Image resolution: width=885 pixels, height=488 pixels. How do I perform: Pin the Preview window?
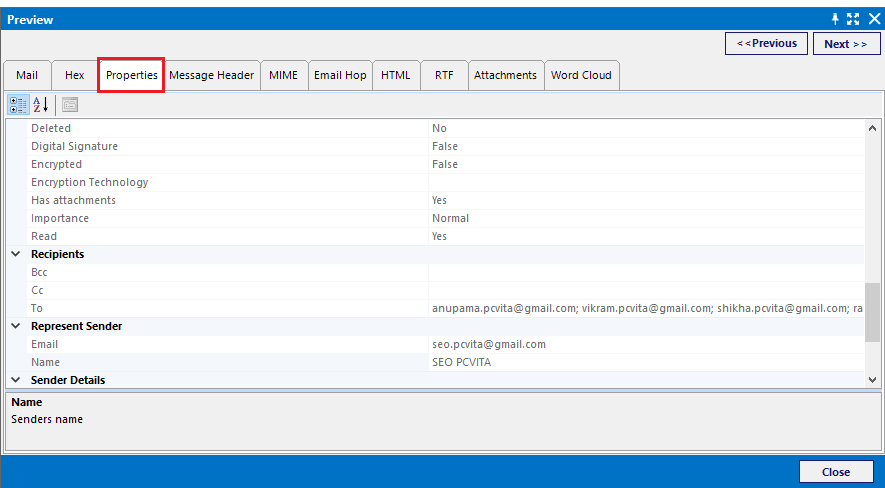pos(835,19)
